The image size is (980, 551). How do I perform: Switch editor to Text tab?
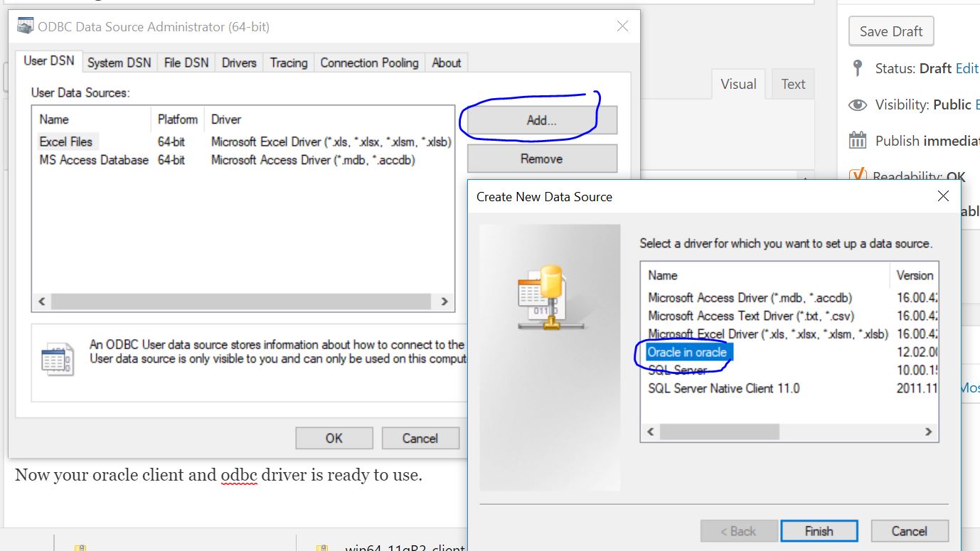coord(793,84)
